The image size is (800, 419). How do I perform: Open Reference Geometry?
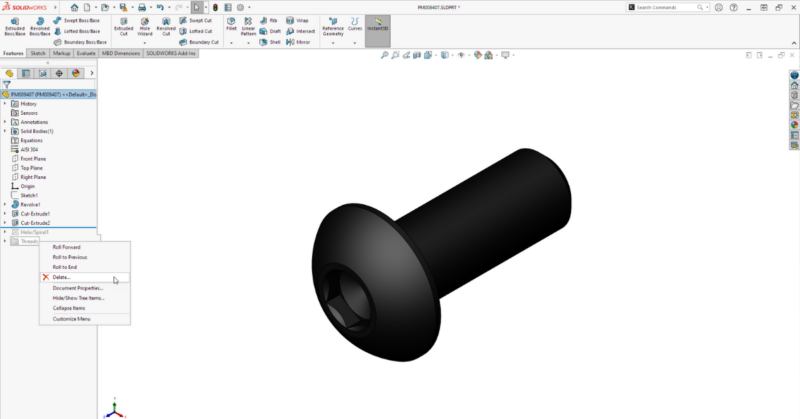[333, 27]
